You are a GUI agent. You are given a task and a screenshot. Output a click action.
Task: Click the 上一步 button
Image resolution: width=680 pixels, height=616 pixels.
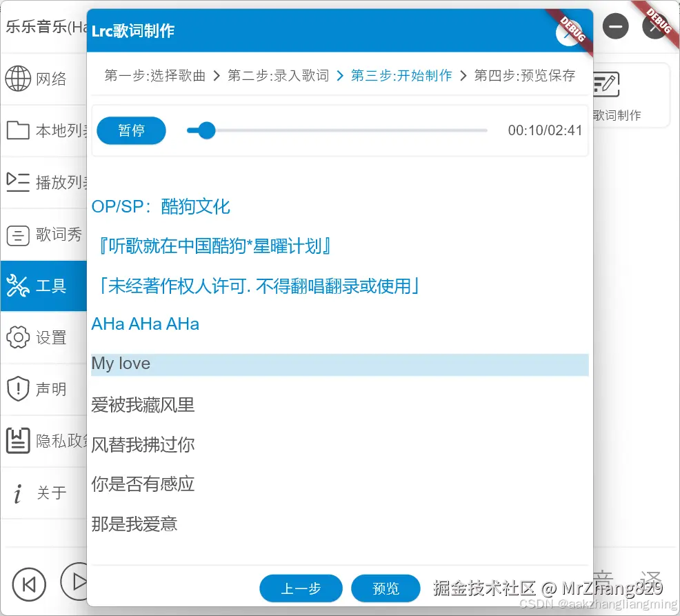301,588
